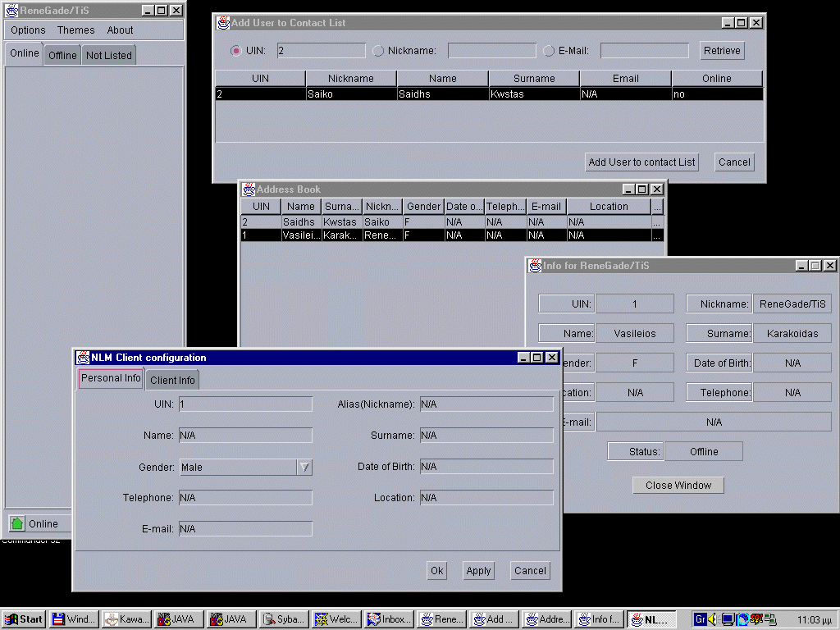Click the Java icon in Info for ReneGade/TiS title
Screen dimensions: 840x630
point(535,266)
